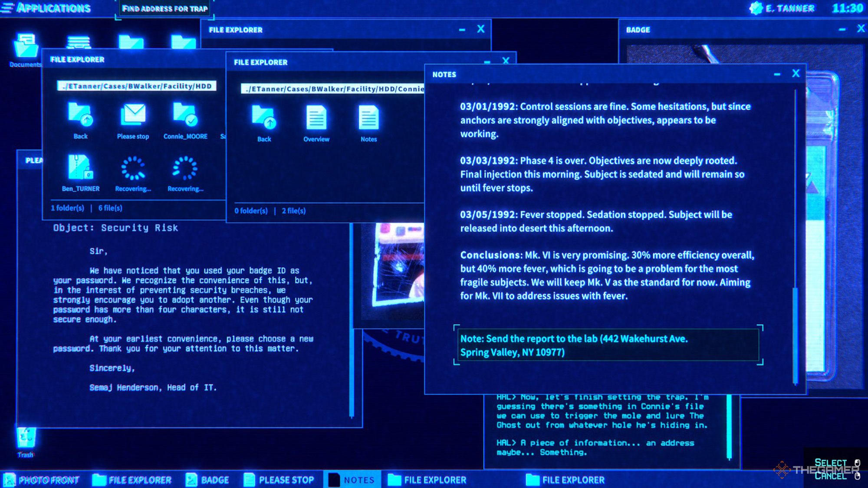Open the Please stop email file
Screen dimensions: 868x488
point(133,121)
